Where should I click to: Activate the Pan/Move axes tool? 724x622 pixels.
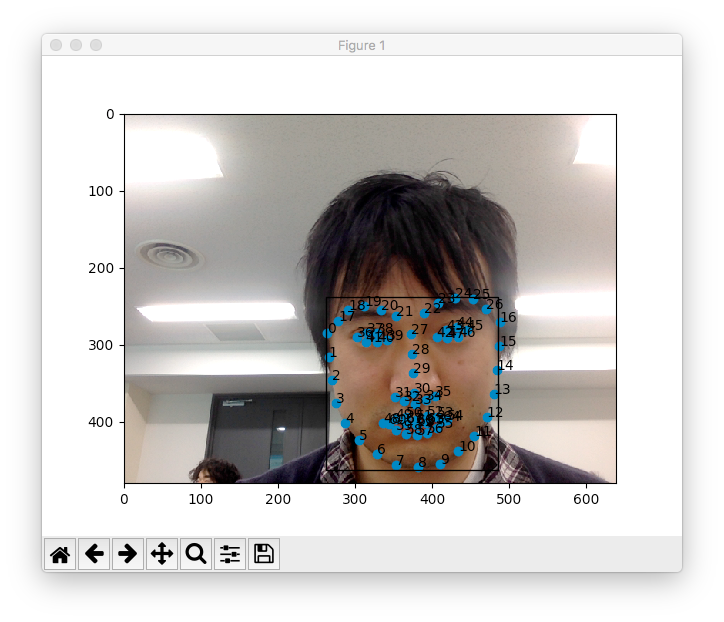pos(162,554)
